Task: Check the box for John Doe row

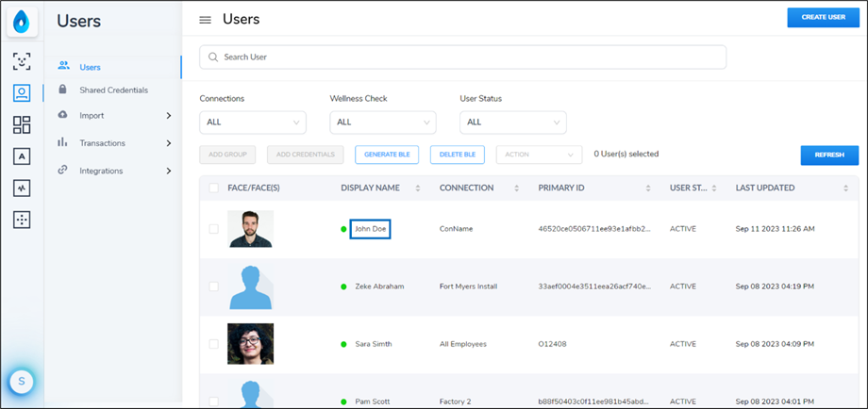Action: pos(213,229)
